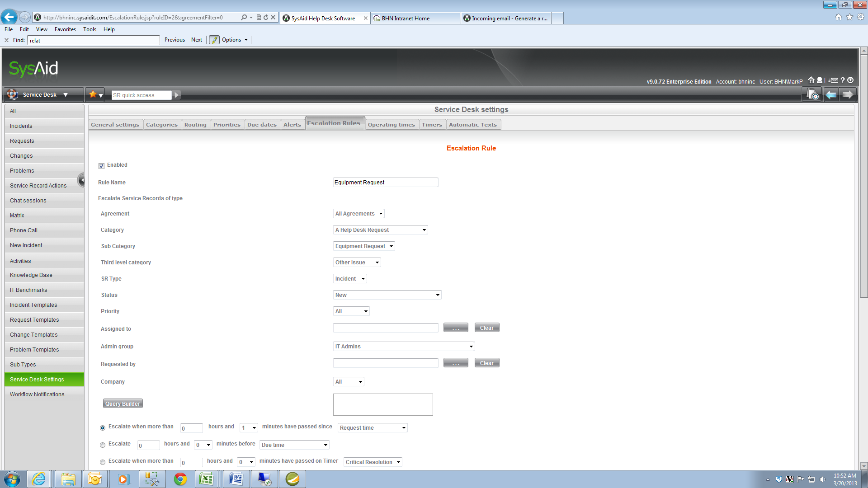The width and height of the screenshot is (868, 488).
Task: Open Remote Desktop from taskbar
Action: point(264,479)
